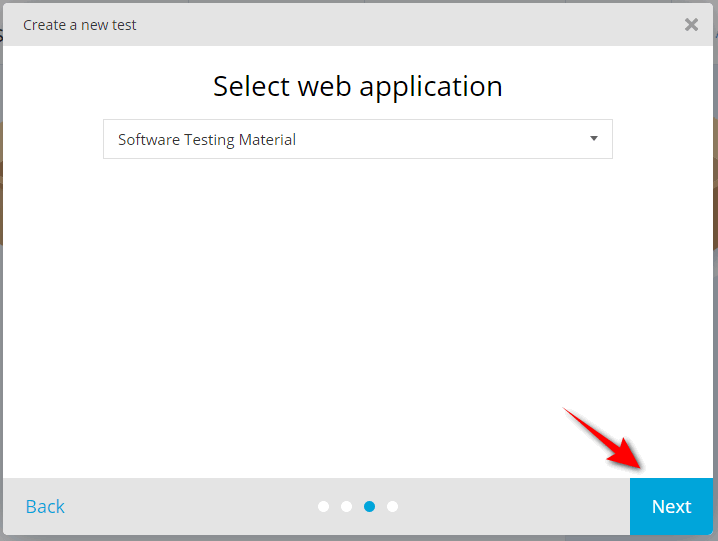The image size is (718, 541).
Task: Jump to the fourth step dot
Action: pos(392,507)
